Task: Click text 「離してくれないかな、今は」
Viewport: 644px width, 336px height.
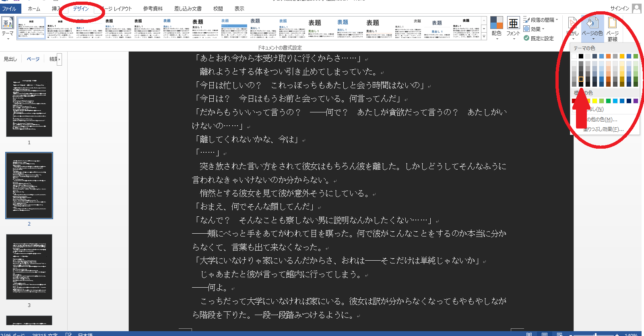Action: [247, 139]
